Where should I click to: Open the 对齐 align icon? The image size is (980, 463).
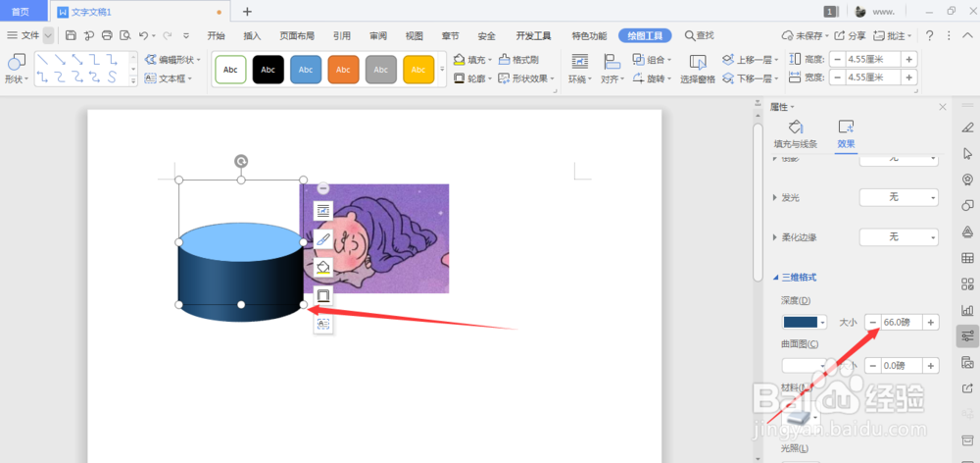click(611, 62)
